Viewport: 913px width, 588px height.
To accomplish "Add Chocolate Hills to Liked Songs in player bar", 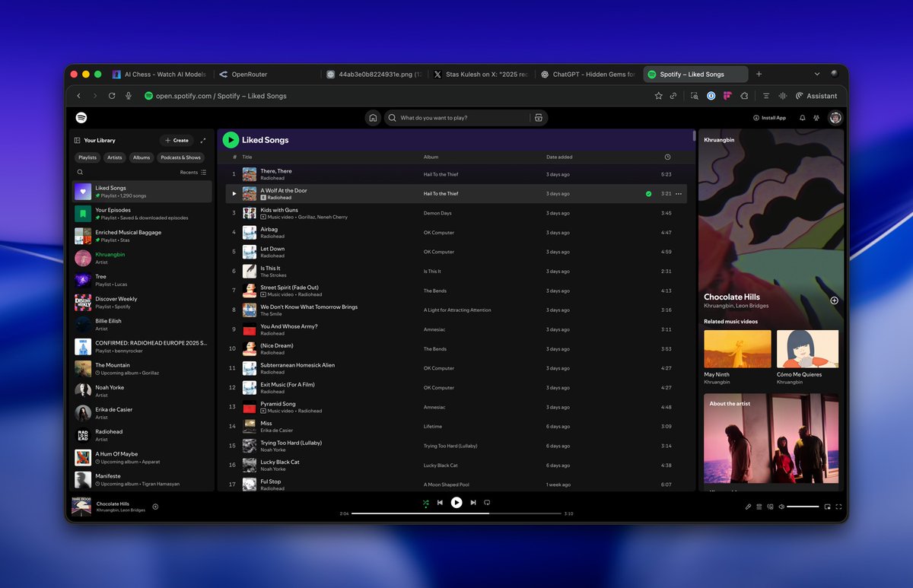I will pyautogui.click(x=155, y=507).
